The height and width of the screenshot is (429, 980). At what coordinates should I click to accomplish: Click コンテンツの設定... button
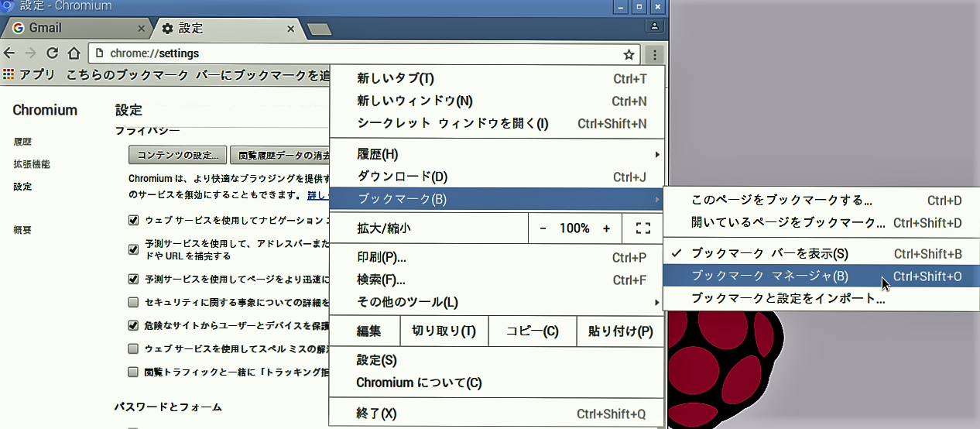click(x=177, y=155)
